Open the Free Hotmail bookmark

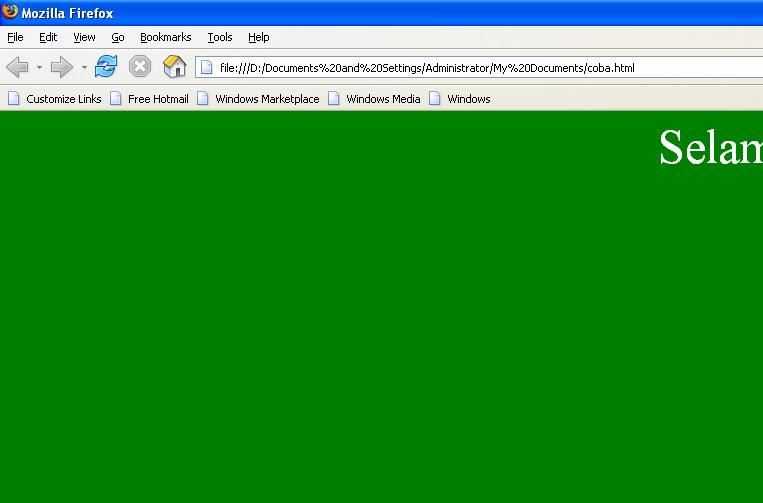click(x=149, y=99)
